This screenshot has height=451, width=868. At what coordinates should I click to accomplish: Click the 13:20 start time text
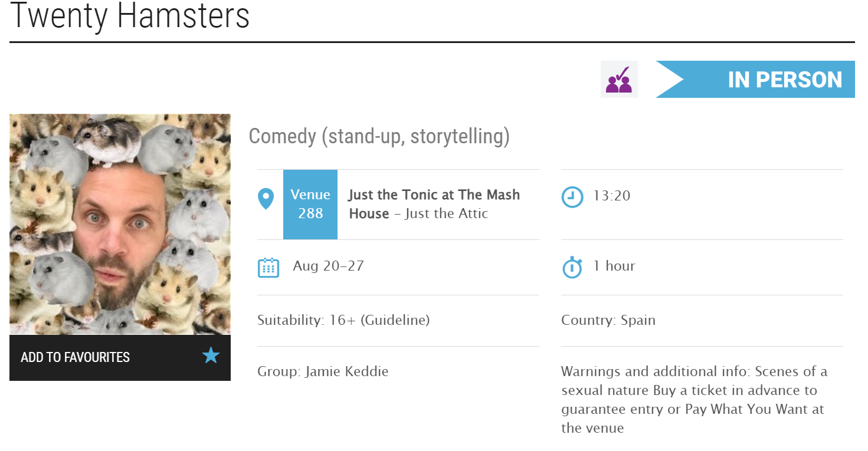[x=612, y=196]
